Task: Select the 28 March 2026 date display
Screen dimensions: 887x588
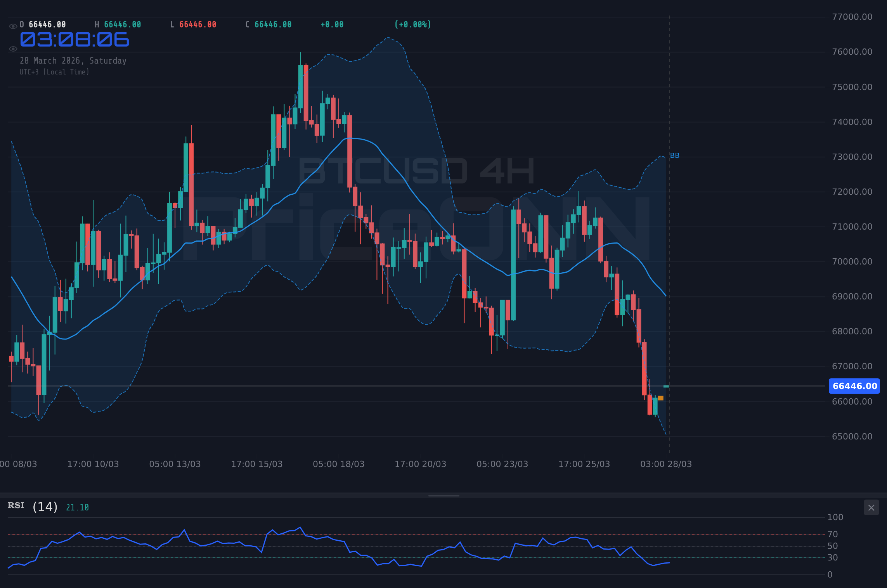Action: pos(73,61)
